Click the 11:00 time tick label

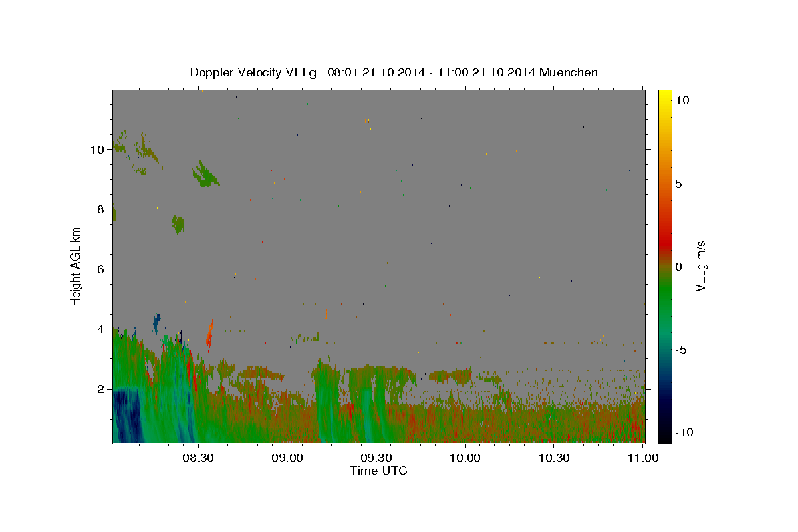point(643,458)
